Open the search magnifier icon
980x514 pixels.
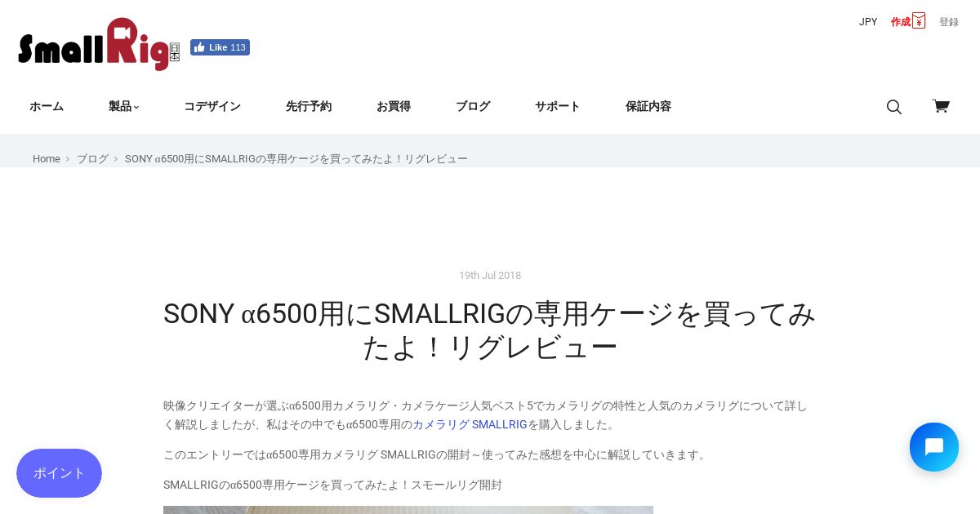pyautogui.click(x=894, y=107)
